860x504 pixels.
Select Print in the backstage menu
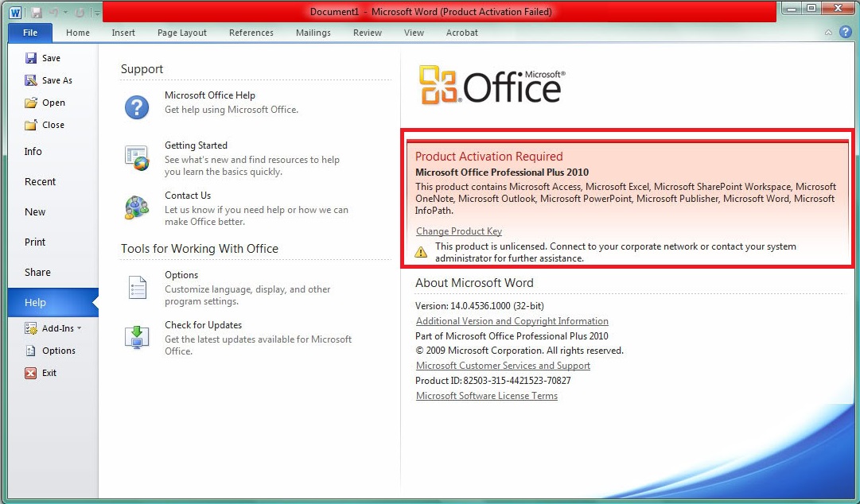pos(53,242)
